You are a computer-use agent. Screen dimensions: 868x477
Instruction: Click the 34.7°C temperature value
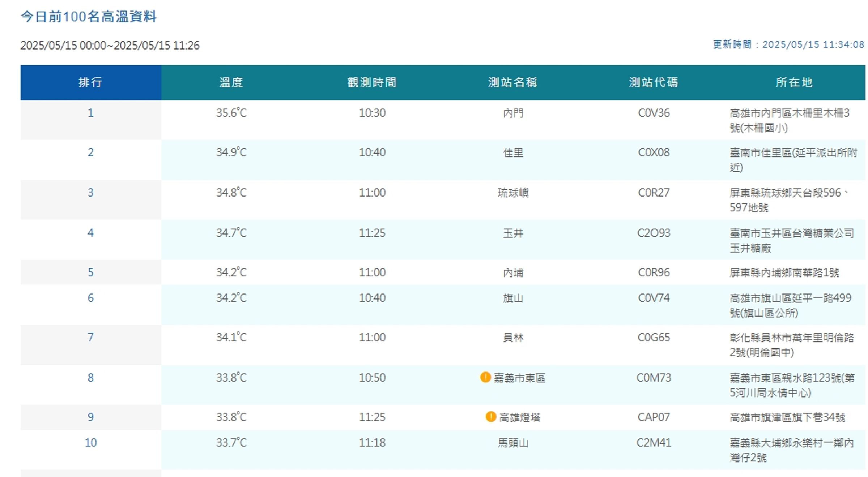click(x=231, y=233)
